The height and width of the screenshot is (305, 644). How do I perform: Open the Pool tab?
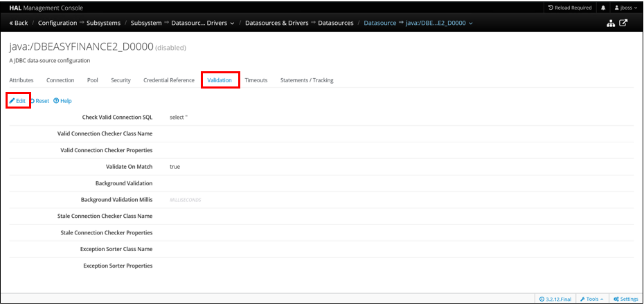point(92,80)
